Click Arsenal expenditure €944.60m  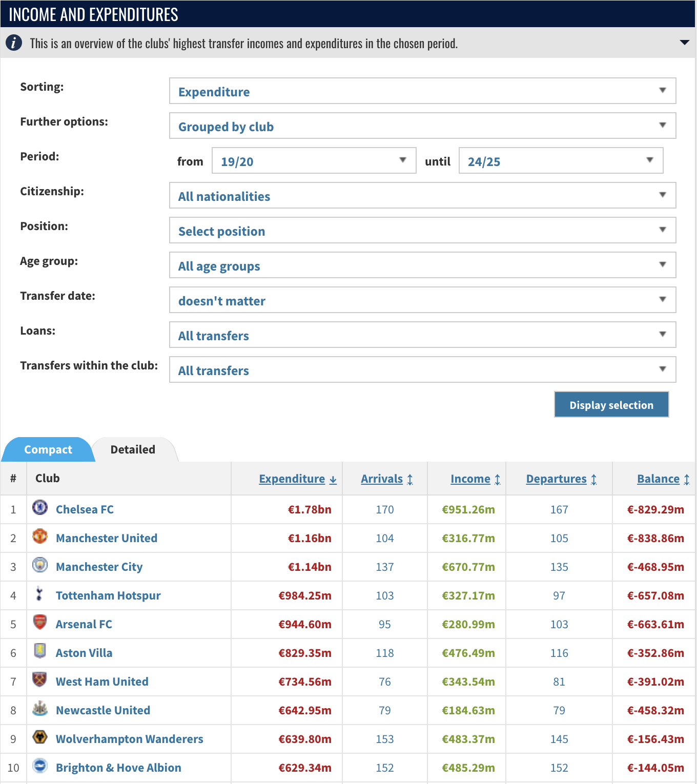305,624
